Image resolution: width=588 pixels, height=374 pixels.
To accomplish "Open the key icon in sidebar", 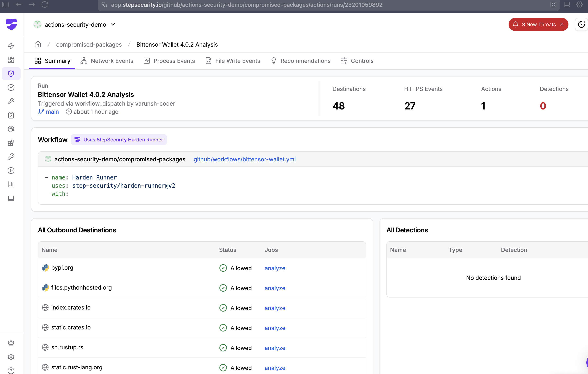I will point(11,157).
